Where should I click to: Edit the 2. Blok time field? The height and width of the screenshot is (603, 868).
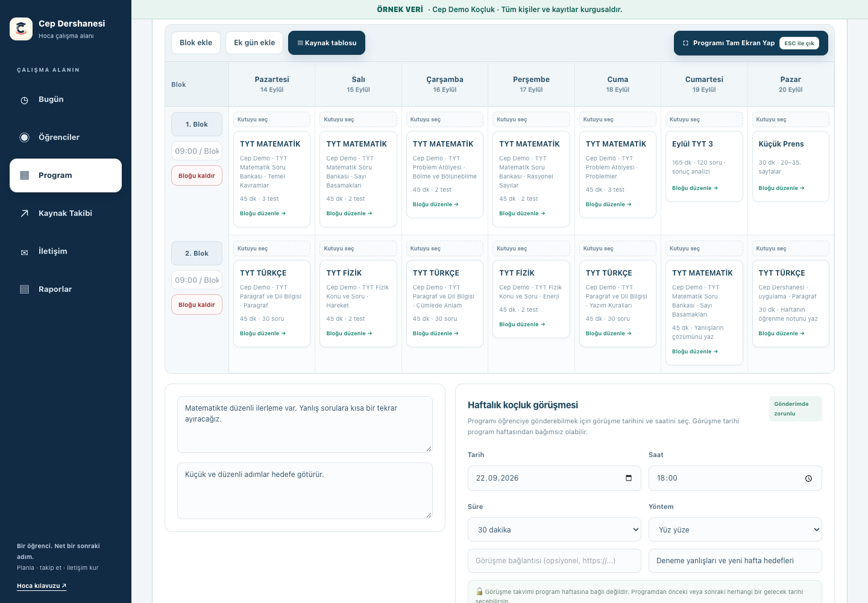(197, 280)
